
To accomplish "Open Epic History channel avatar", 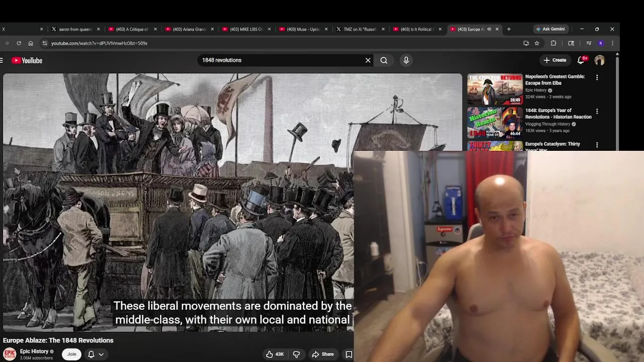I will (x=10, y=354).
